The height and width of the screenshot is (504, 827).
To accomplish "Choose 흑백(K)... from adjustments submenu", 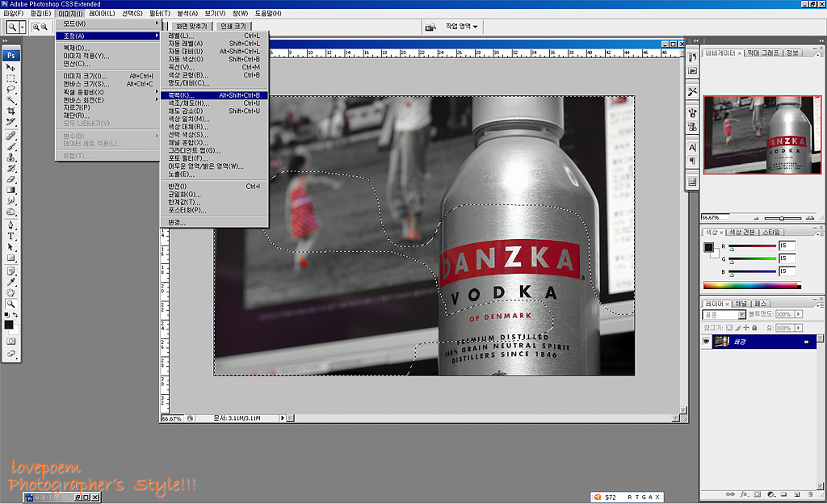I will pyautogui.click(x=215, y=95).
